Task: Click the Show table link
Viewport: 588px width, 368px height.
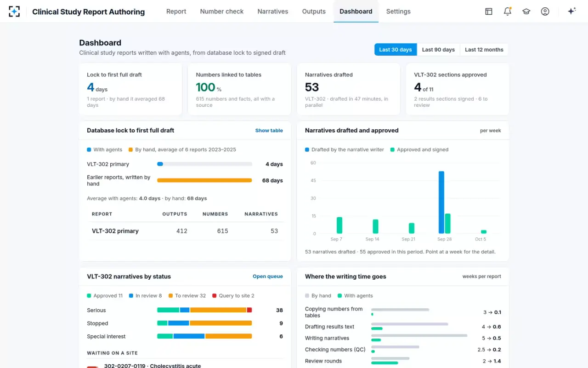Action: (x=269, y=131)
